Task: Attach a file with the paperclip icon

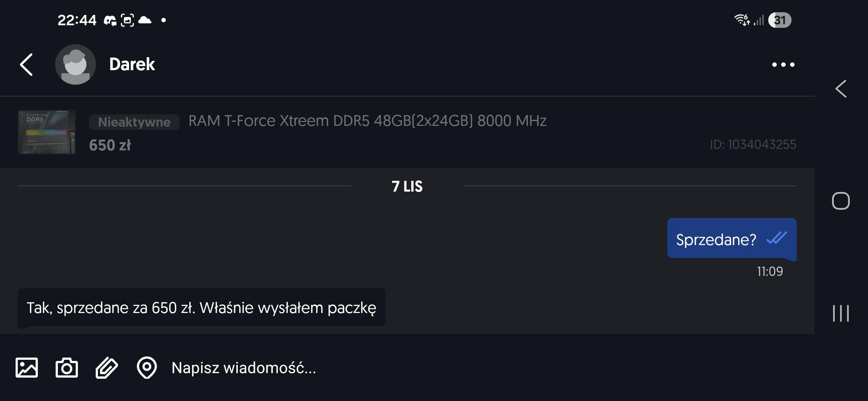Action: point(107,368)
